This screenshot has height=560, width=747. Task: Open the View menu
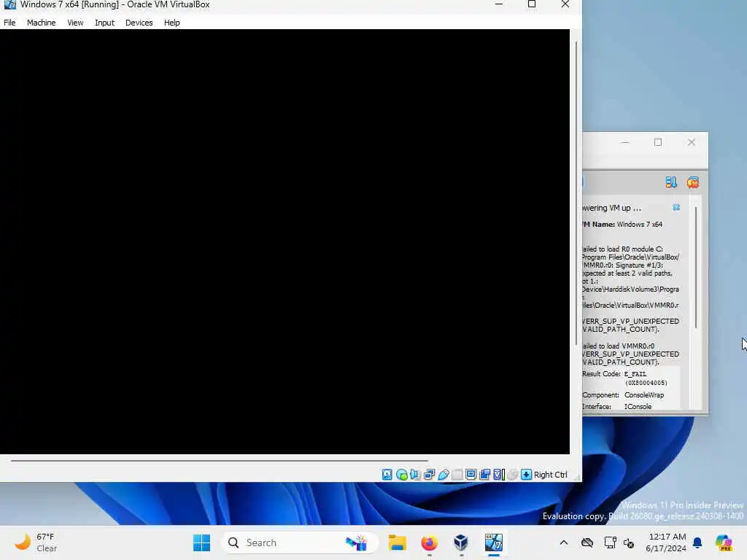coord(75,23)
